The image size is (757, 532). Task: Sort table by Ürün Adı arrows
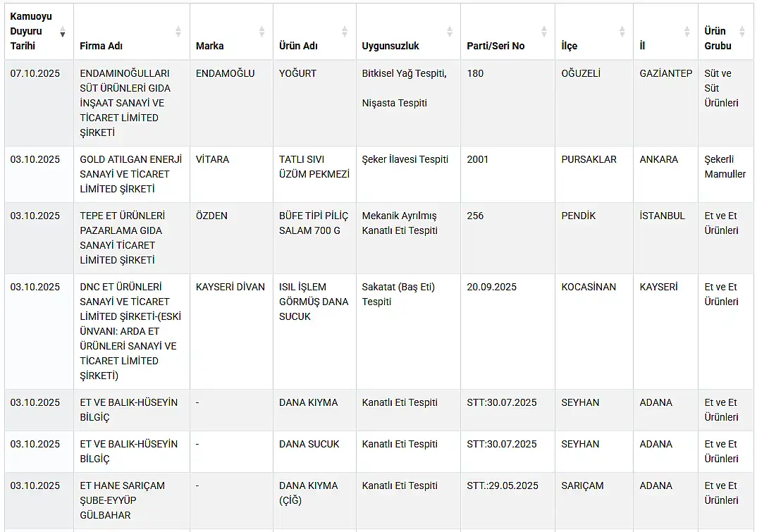(345, 32)
